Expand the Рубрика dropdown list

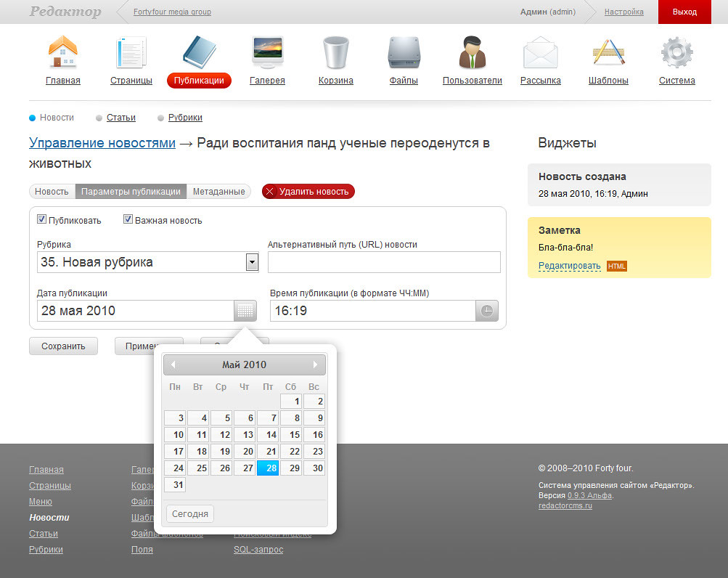pyautogui.click(x=252, y=262)
